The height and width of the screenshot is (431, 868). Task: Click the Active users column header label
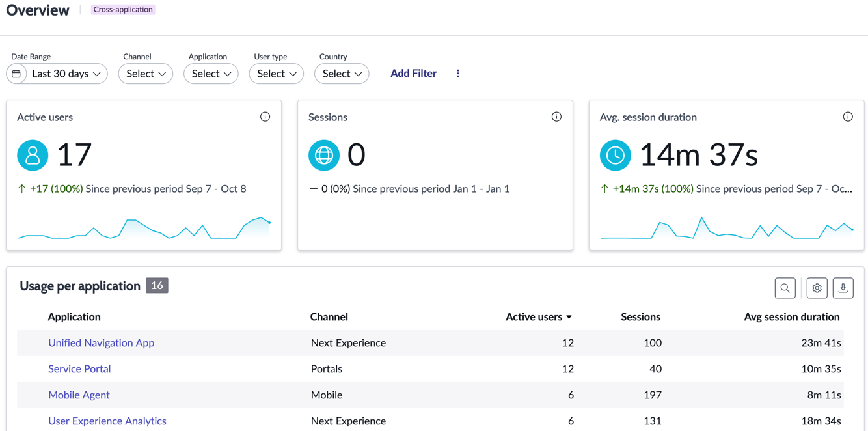pos(534,317)
